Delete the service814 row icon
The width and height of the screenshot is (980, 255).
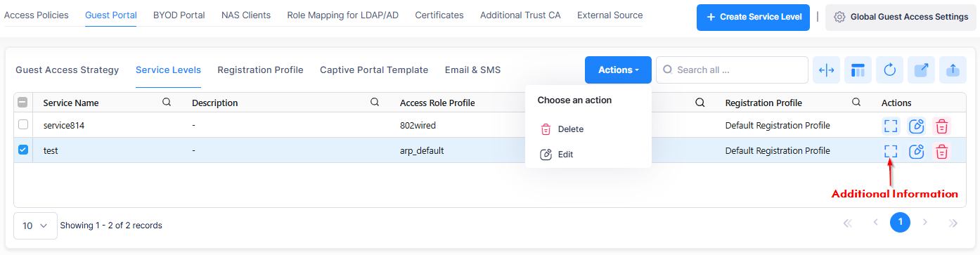[942, 126]
